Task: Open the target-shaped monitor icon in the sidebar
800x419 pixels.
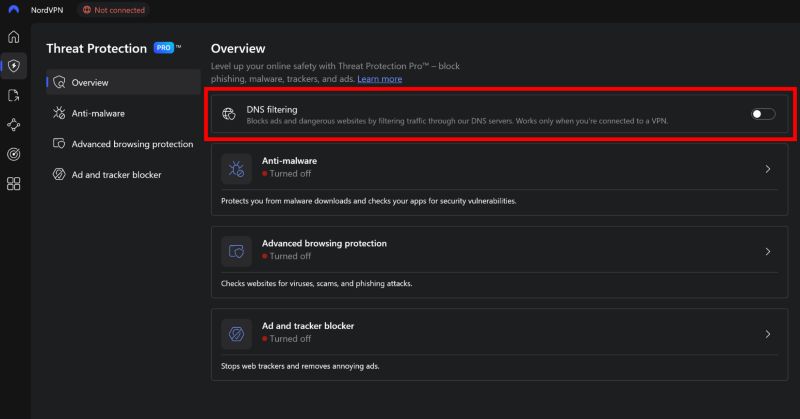Action: 14,154
